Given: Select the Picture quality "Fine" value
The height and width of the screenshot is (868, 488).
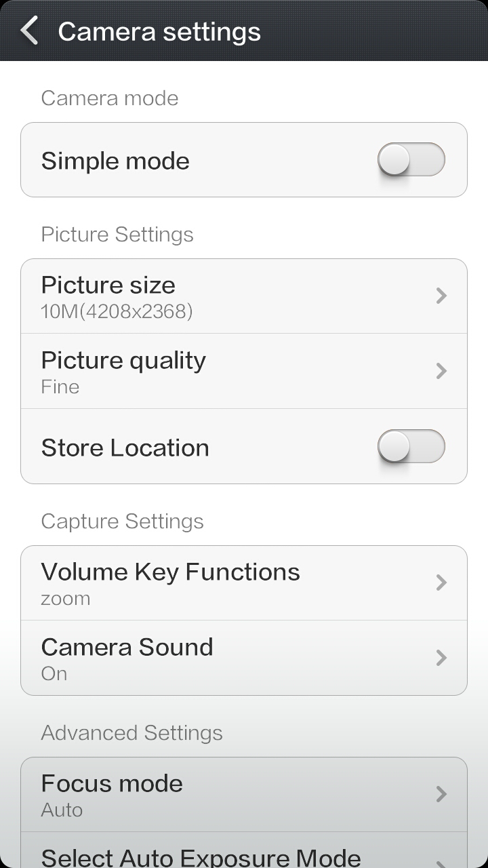Looking at the screenshot, I should coord(60,387).
